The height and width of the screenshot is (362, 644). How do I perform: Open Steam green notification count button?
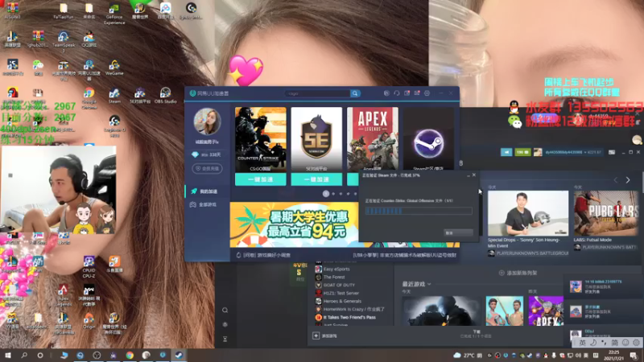pos(522,152)
